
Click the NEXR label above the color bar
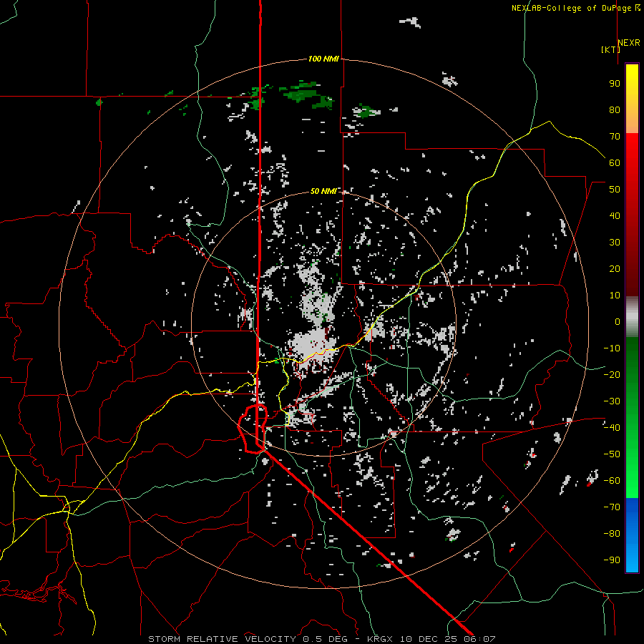click(x=629, y=43)
